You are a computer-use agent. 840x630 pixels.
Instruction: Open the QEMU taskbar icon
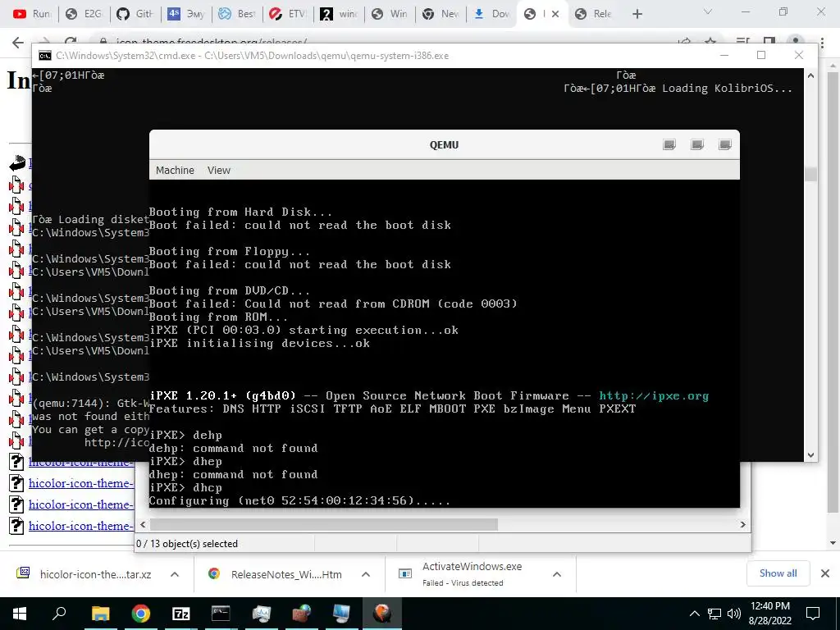(382, 614)
